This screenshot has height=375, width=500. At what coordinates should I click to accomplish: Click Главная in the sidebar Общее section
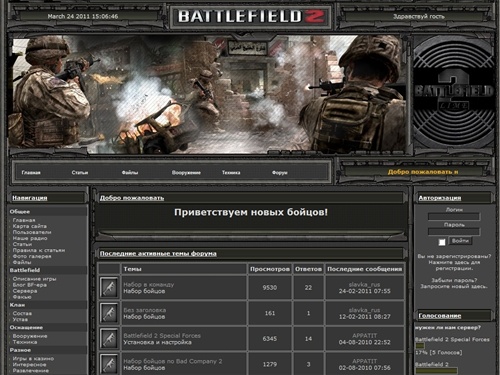(24, 220)
